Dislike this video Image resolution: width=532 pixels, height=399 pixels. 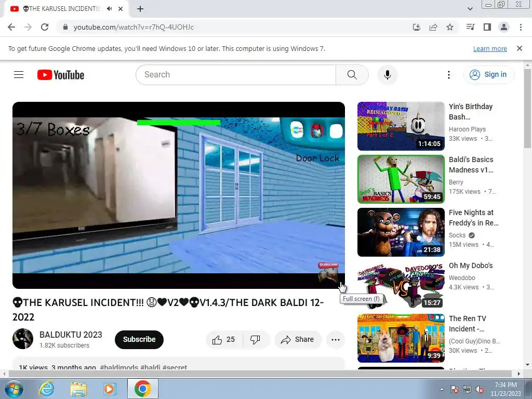point(255,340)
